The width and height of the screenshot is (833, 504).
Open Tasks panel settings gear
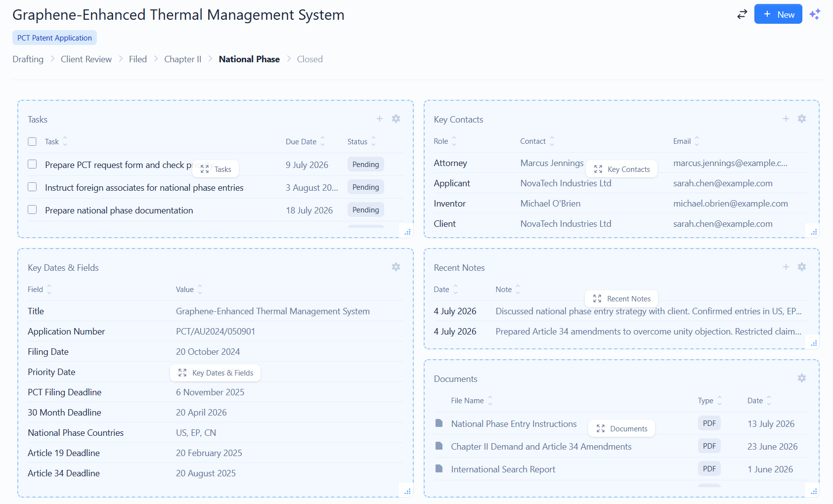click(396, 119)
